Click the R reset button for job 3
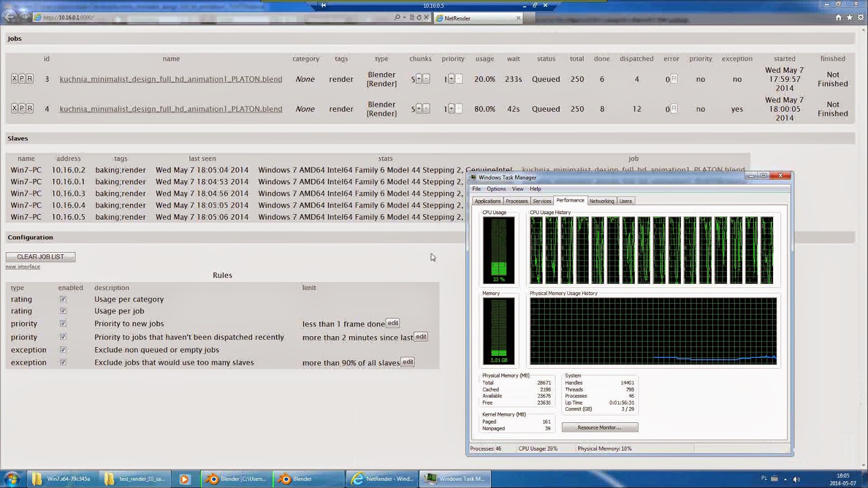Image resolution: width=868 pixels, height=488 pixels. pos(30,79)
